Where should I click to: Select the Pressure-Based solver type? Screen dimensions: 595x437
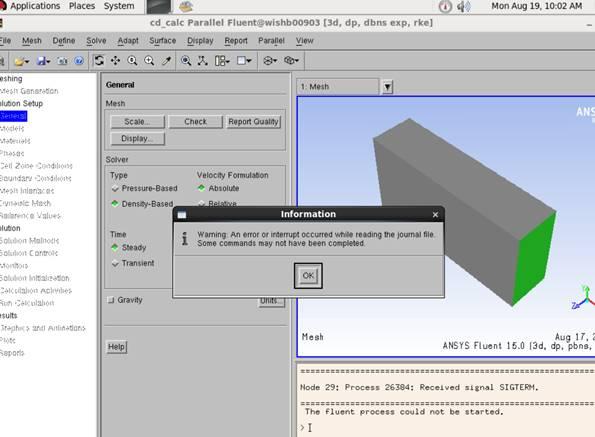[x=145, y=189]
